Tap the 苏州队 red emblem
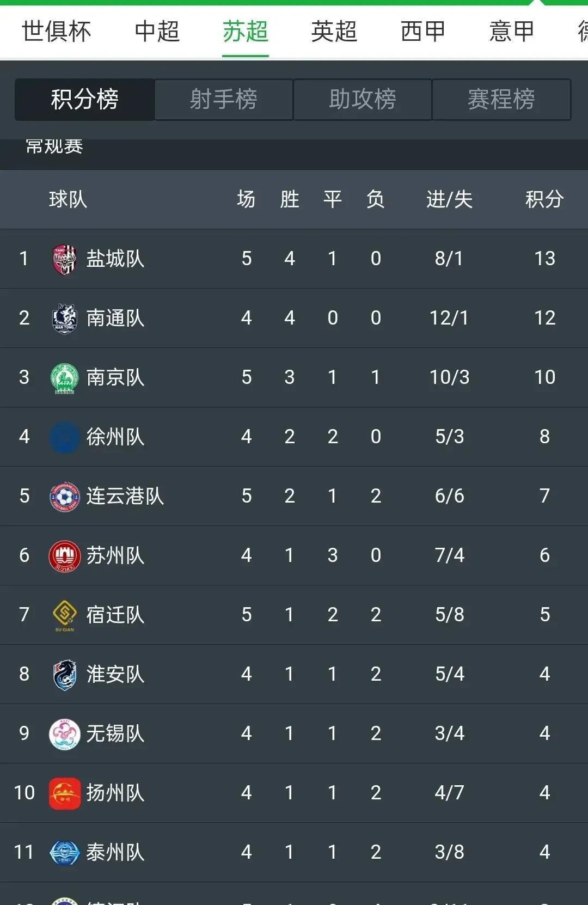Viewport: 588px width, 905px height. pos(64,556)
